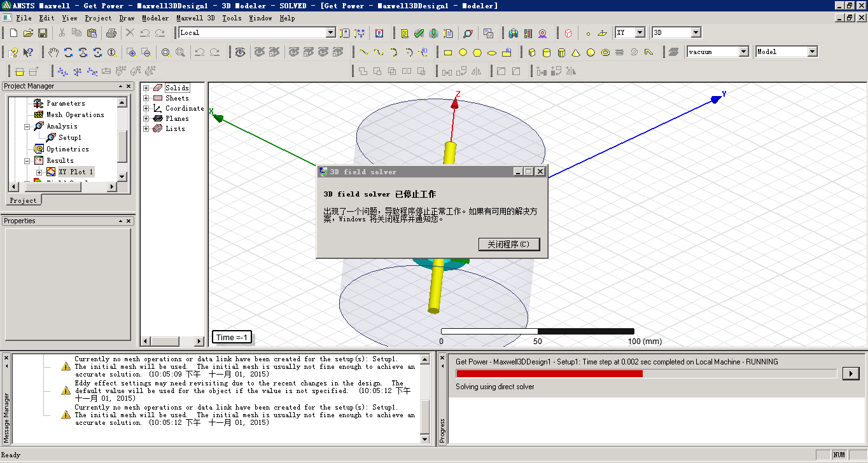Click the New project icon
The width and height of the screenshot is (868, 463).
(13, 32)
